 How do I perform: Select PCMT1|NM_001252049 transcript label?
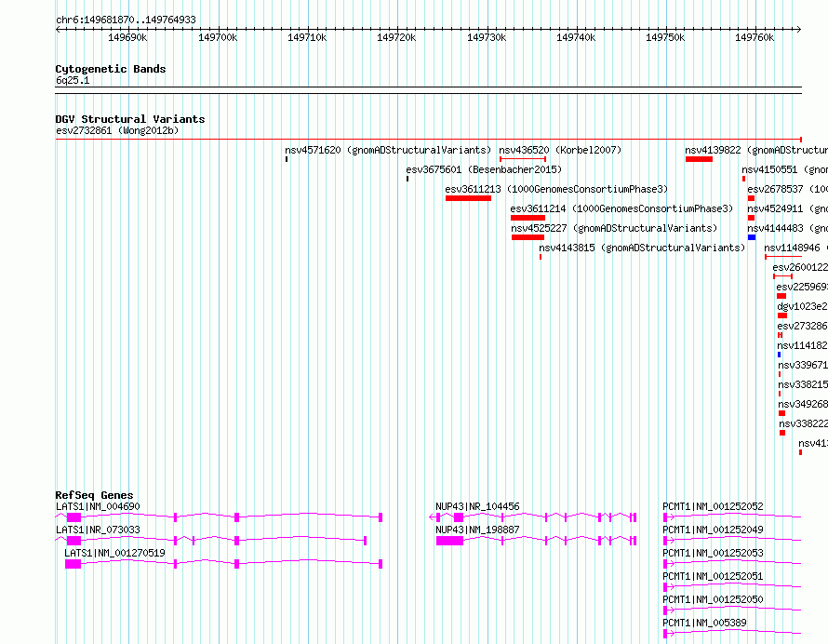coord(713,530)
